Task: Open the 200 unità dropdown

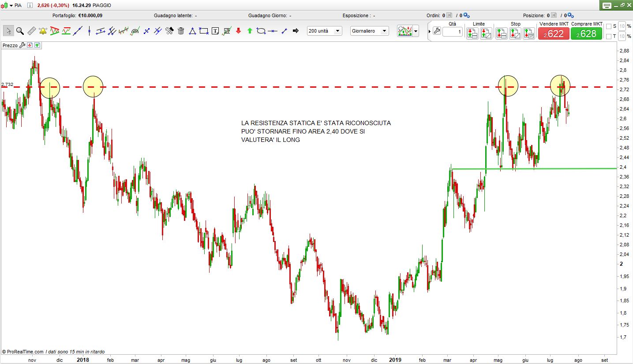Action: (325, 31)
